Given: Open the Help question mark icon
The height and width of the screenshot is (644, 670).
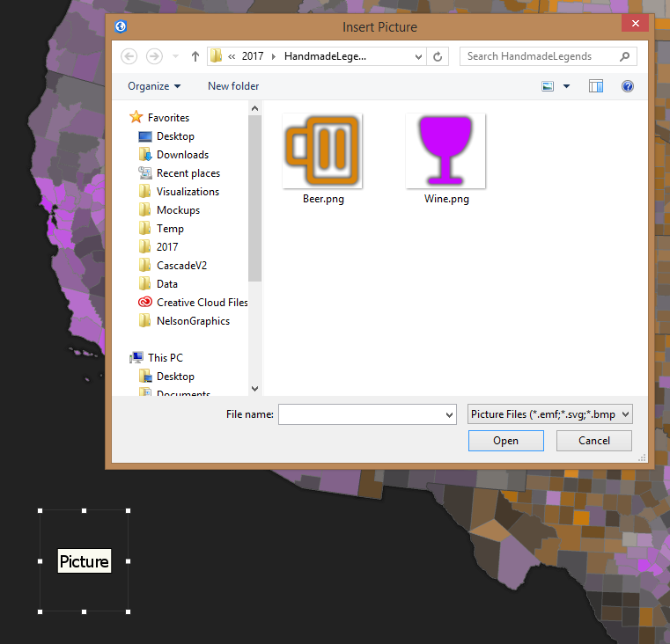Looking at the screenshot, I should pyautogui.click(x=627, y=86).
